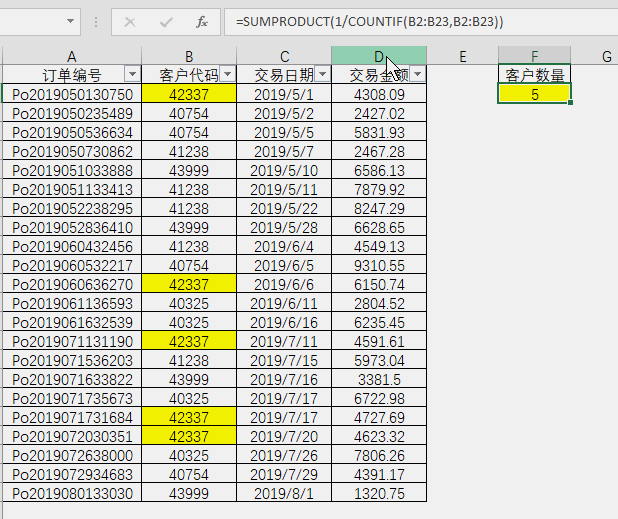Open filter dropdown for 交易金额 column
Screen dimensions: 618x519
418,74
